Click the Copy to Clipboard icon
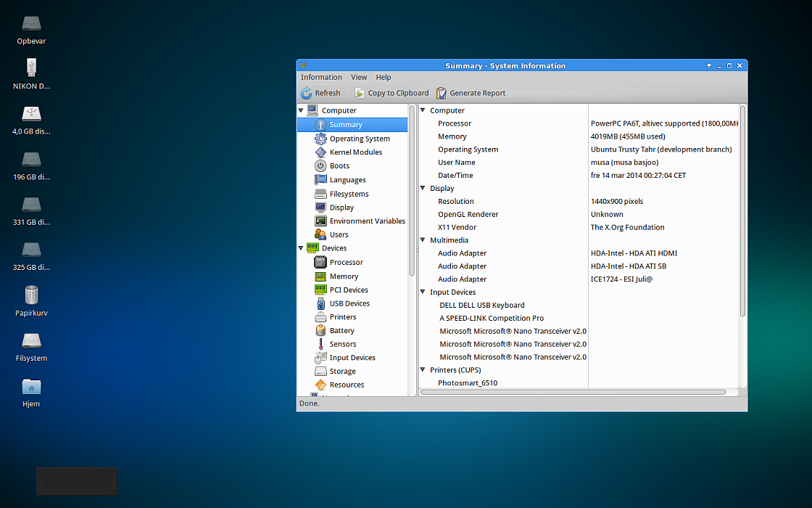Screen dimensions: 812x508 pos(360,93)
